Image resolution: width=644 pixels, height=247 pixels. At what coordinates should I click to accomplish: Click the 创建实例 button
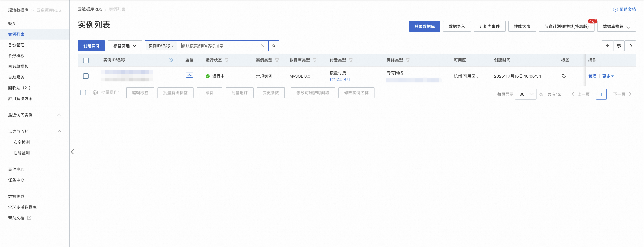pos(91,46)
